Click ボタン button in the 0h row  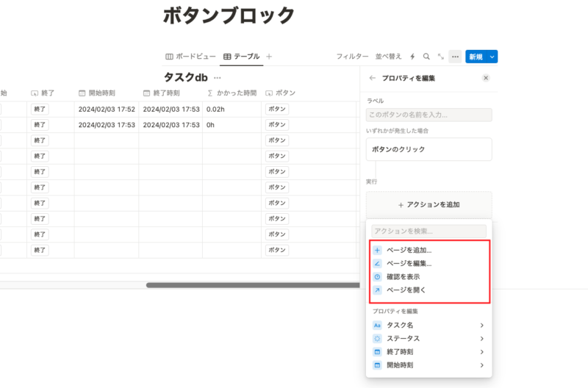pos(277,125)
